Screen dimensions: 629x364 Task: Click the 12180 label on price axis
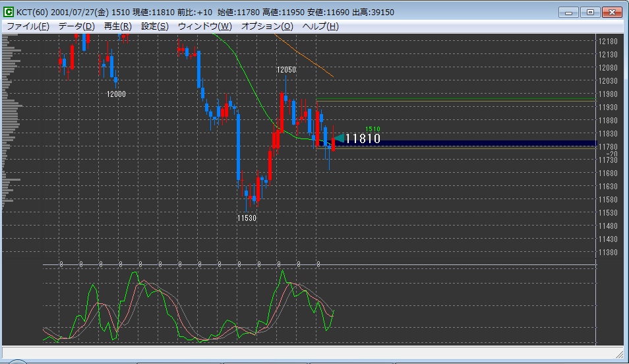coord(608,41)
